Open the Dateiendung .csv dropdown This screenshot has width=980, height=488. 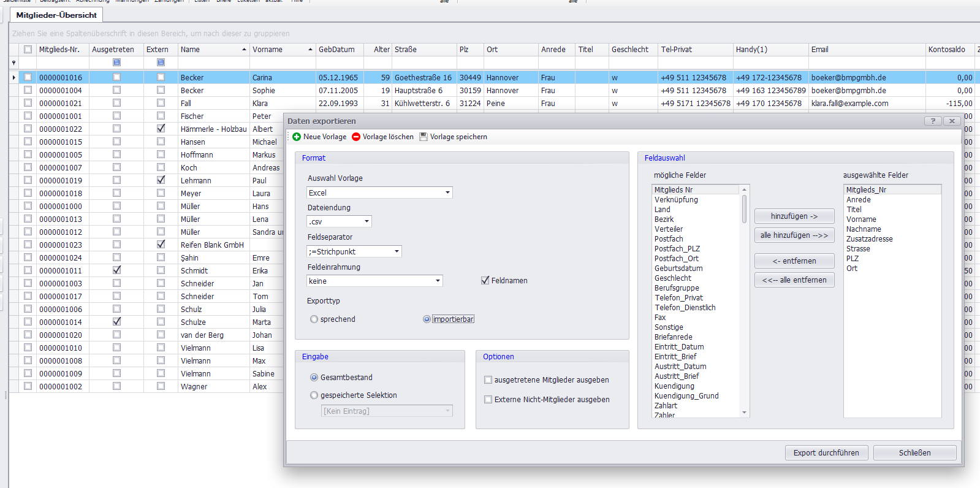(x=367, y=221)
